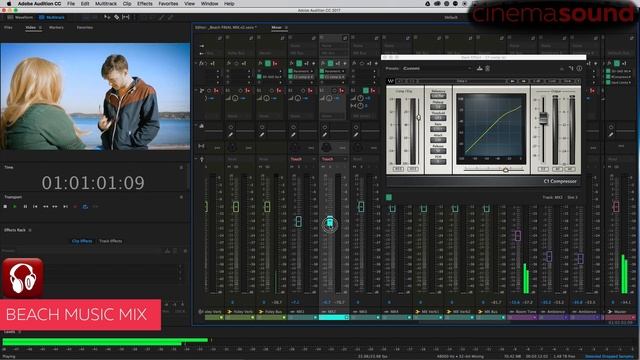Click the C1 compressor threshold slider handle
Viewport: 640px width, 360px height.
pyautogui.click(x=418, y=118)
